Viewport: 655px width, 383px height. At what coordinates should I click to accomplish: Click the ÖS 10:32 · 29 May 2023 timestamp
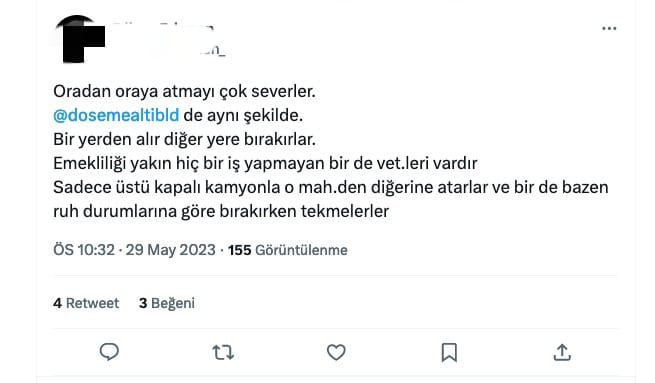click(x=134, y=250)
